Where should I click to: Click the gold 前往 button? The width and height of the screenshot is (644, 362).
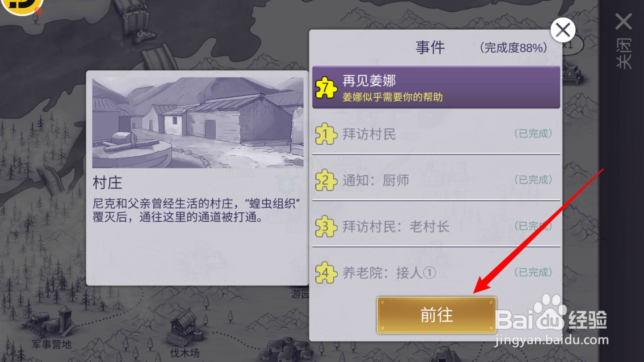(436, 315)
